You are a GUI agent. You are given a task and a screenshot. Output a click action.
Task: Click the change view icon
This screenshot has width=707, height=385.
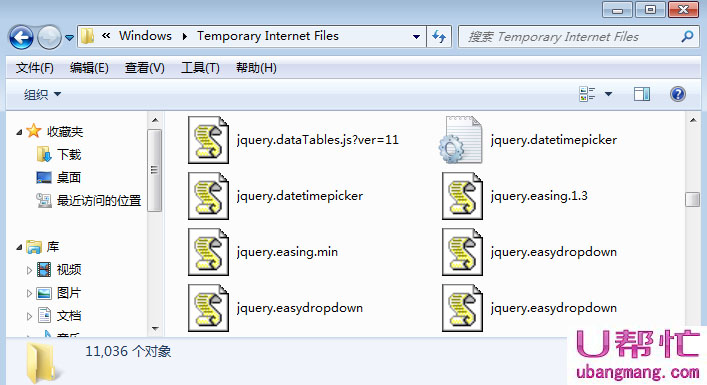[587, 94]
